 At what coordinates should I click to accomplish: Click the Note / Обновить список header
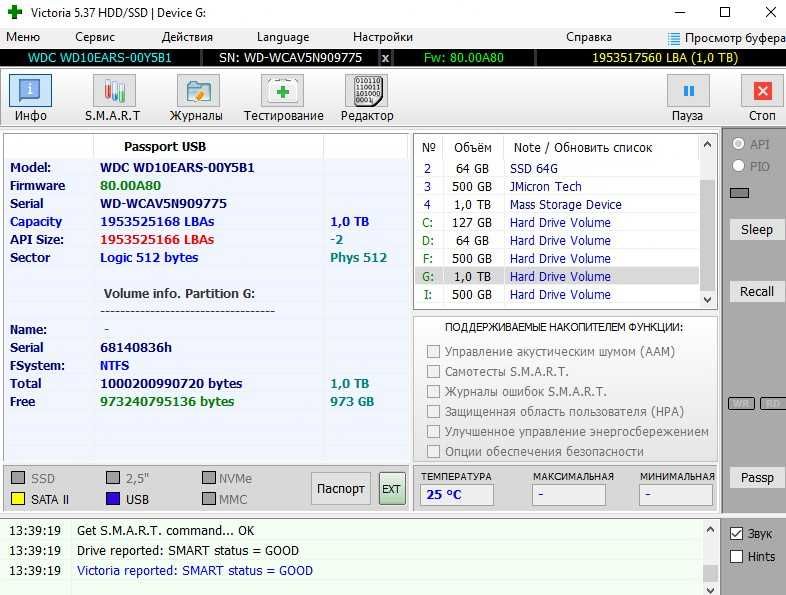(582, 147)
